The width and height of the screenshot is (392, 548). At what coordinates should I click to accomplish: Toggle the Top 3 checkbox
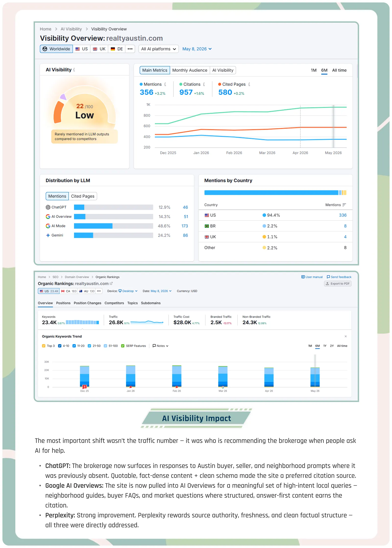[x=44, y=346]
